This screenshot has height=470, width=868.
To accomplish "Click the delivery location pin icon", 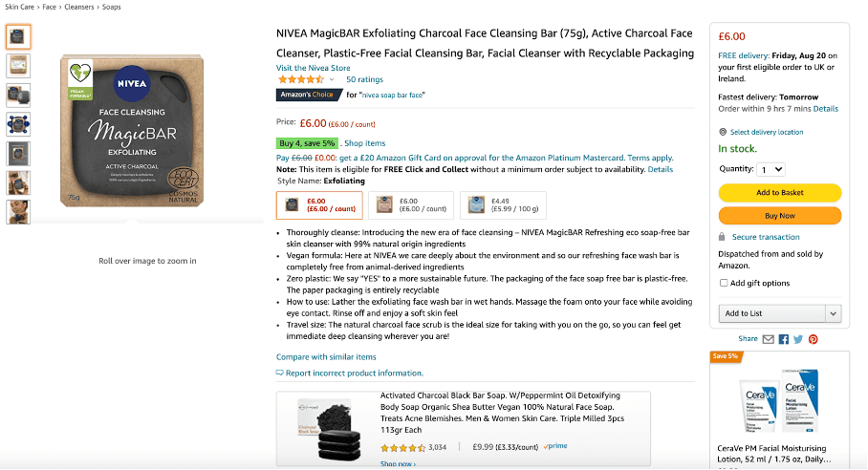I will 723,132.
